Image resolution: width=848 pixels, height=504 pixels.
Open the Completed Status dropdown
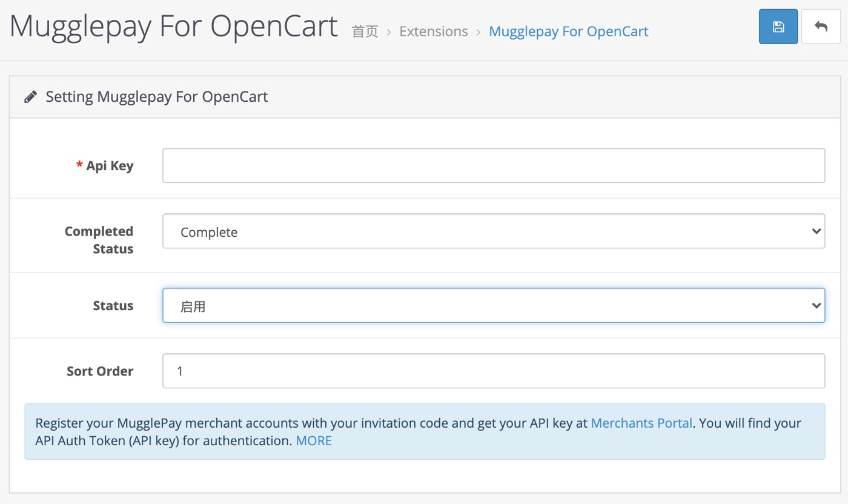point(494,231)
